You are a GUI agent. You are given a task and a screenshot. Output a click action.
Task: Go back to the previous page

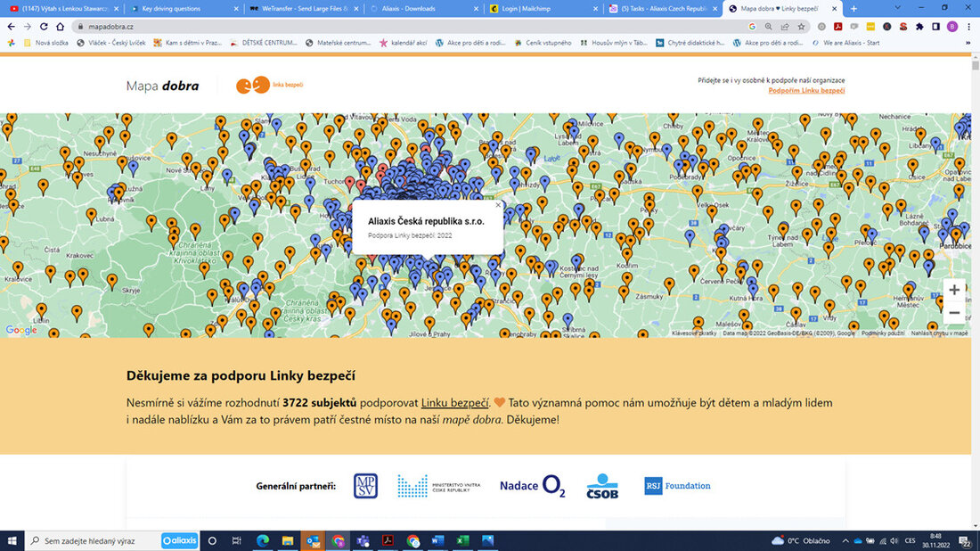pyautogui.click(x=12, y=27)
